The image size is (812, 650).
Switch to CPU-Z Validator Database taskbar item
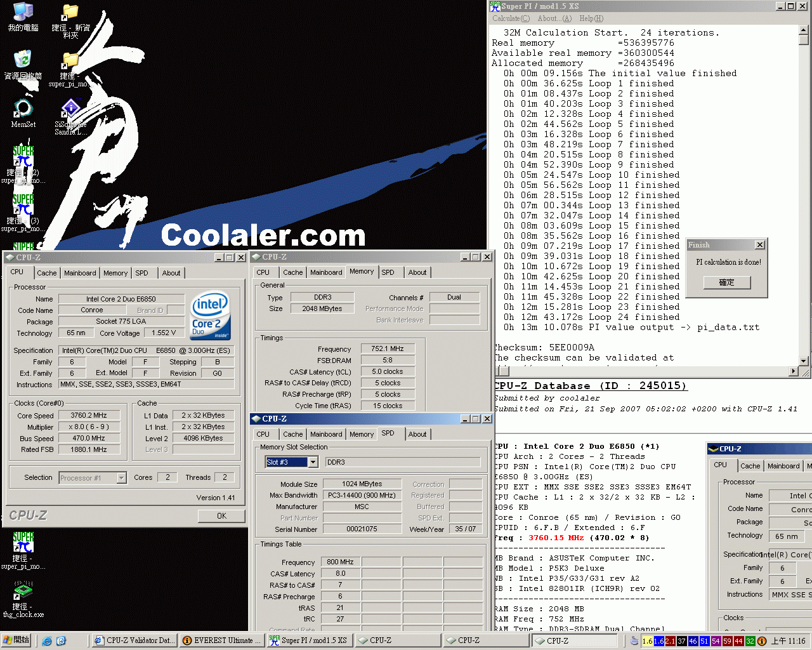point(134,640)
